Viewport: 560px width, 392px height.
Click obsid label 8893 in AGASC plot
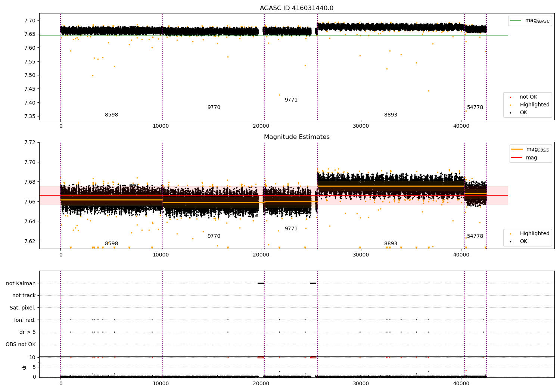[x=391, y=115]
